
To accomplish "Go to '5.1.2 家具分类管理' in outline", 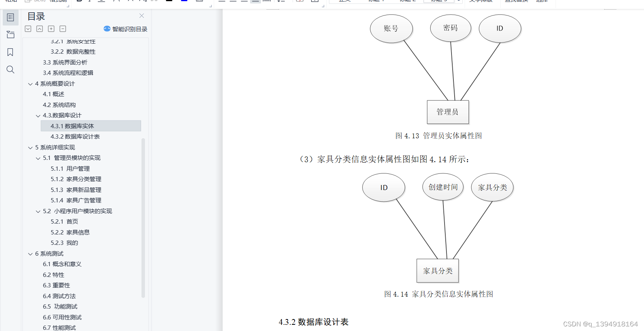I will click(76, 179).
